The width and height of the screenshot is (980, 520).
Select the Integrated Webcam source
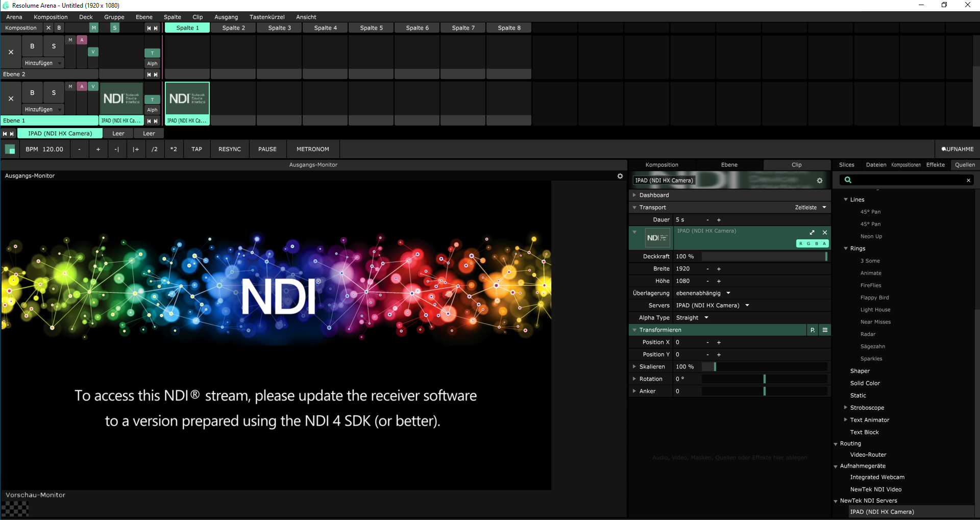pyautogui.click(x=877, y=477)
